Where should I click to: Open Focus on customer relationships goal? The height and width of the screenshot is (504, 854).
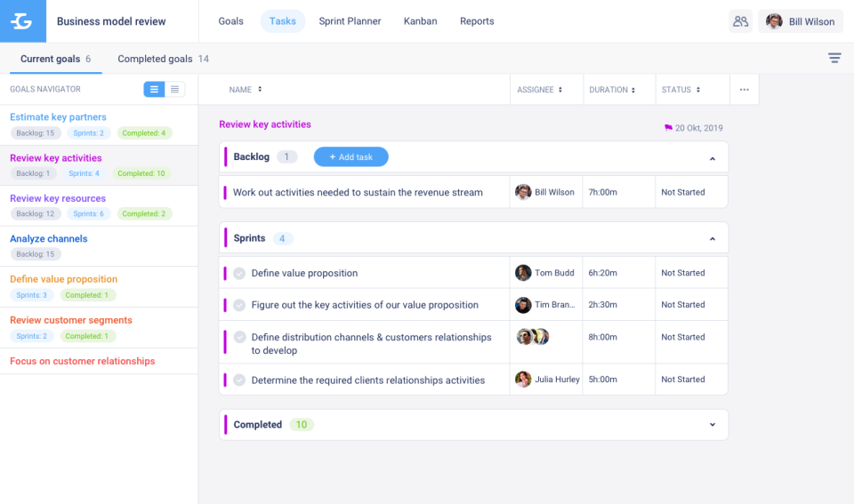pyautogui.click(x=82, y=361)
